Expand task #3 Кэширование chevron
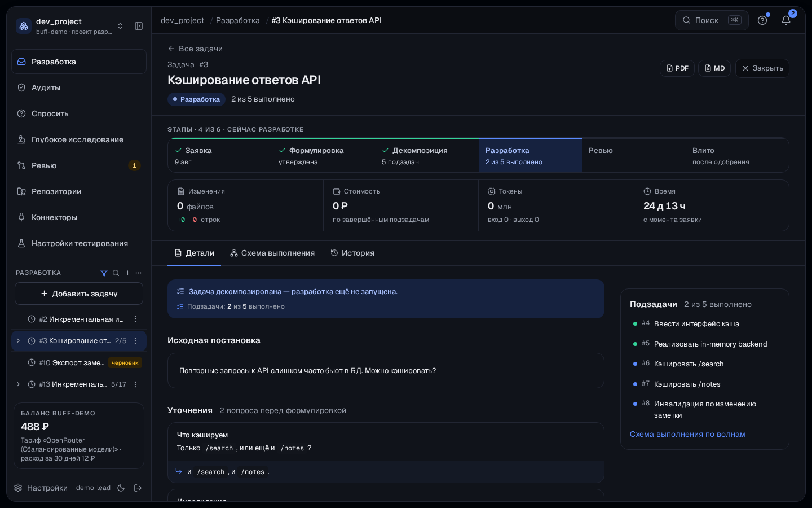The width and height of the screenshot is (812, 508). coord(19,341)
